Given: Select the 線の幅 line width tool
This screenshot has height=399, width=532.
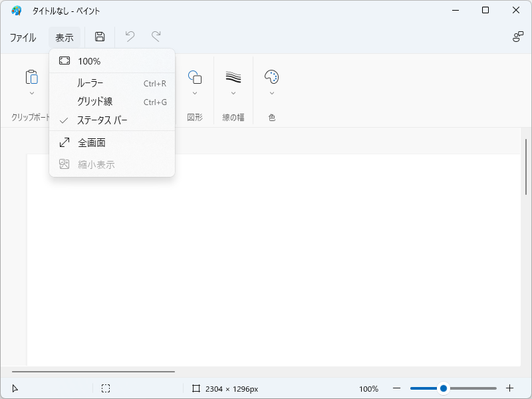Looking at the screenshot, I should (x=233, y=75).
